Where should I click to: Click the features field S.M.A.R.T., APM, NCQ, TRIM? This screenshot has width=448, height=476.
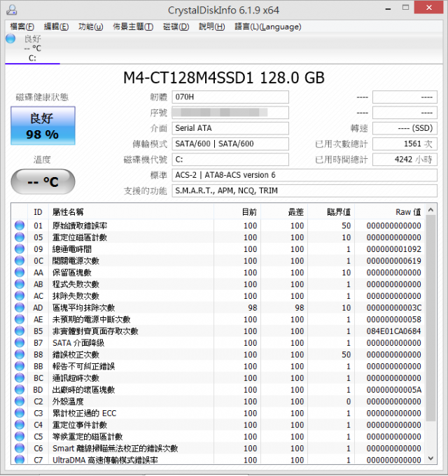pyautogui.click(x=304, y=190)
